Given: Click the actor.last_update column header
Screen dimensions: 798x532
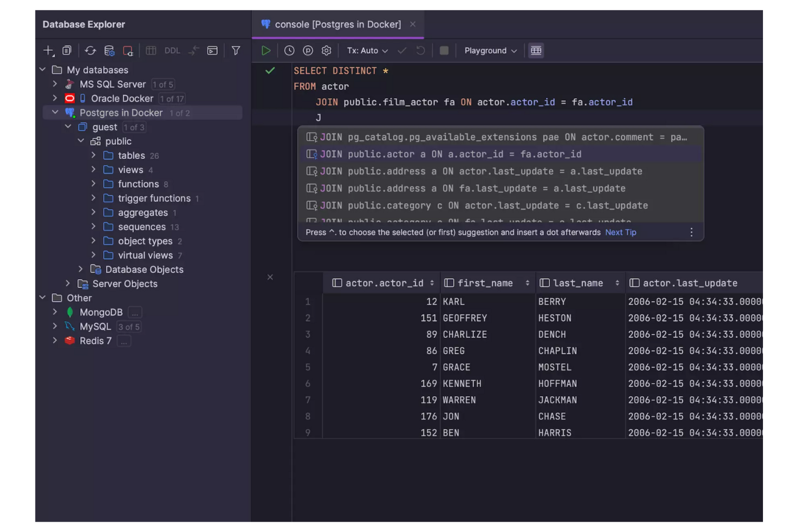Looking at the screenshot, I should point(694,283).
